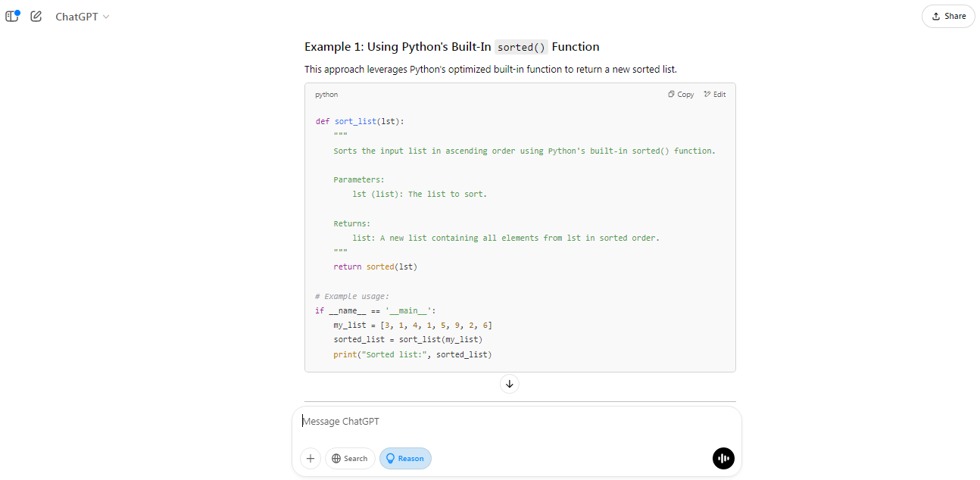Expand the ChatGPT model selector
The image size is (980, 480).
pyautogui.click(x=82, y=17)
